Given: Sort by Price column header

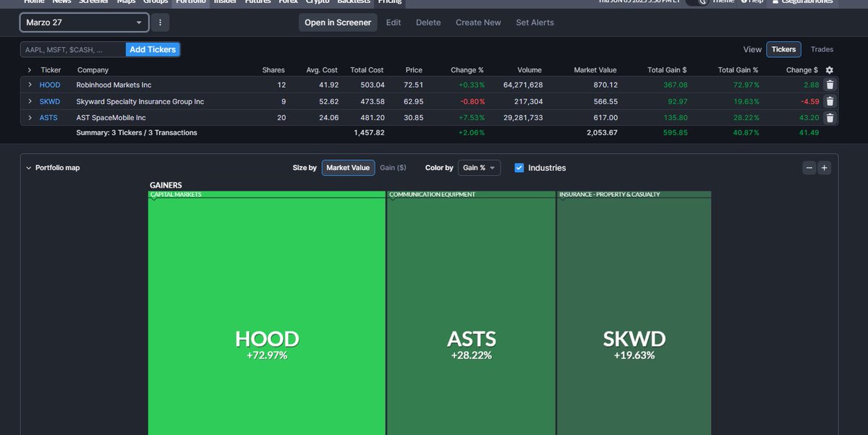Looking at the screenshot, I should (x=414, y=70).
